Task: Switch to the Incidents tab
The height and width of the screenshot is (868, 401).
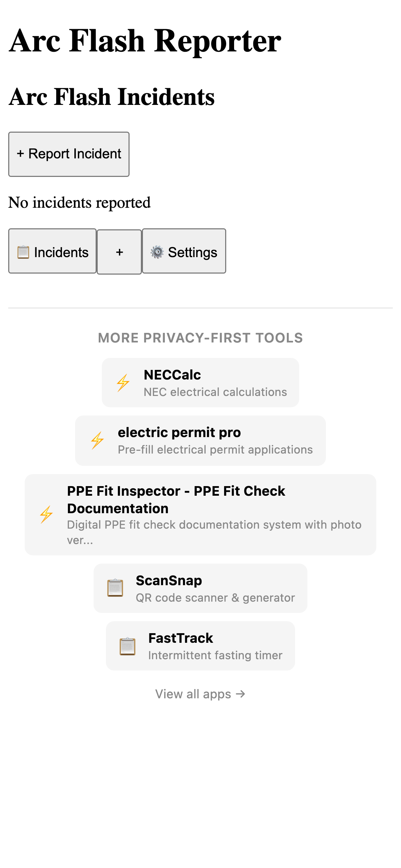Action: pyautogui.click(x=52, y=251)
